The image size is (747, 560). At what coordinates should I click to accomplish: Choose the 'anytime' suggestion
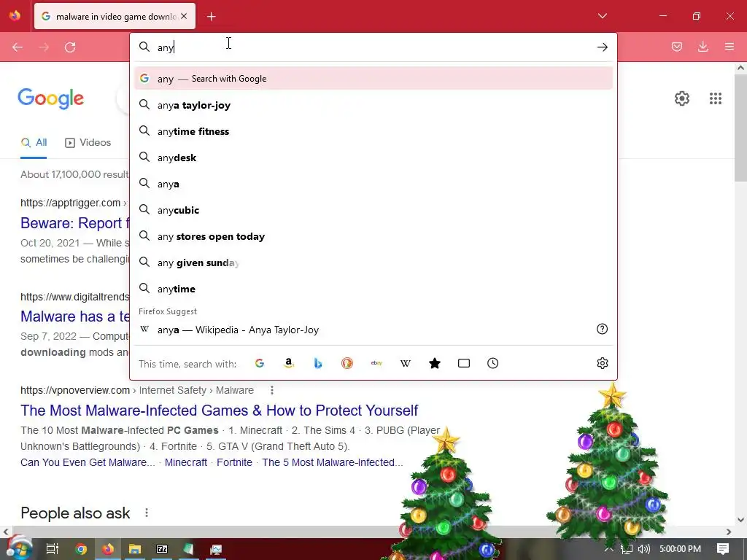point(373,289)
